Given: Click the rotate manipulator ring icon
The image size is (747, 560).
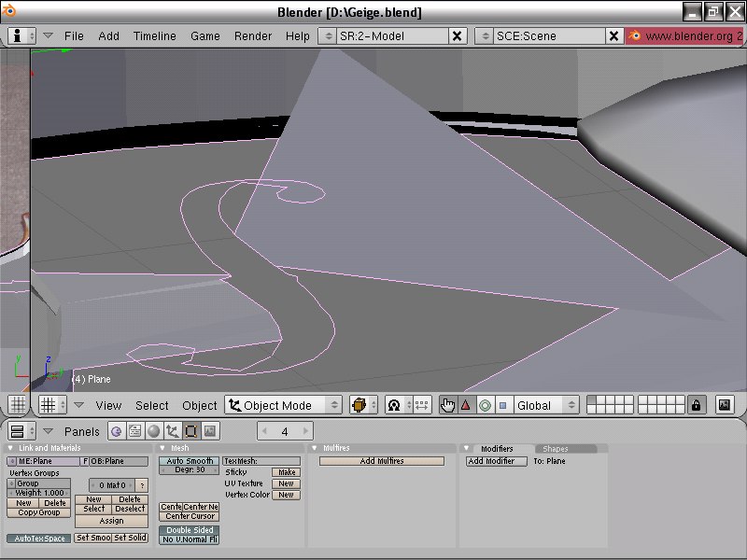Looking at the screenshot, I should 484,405.
